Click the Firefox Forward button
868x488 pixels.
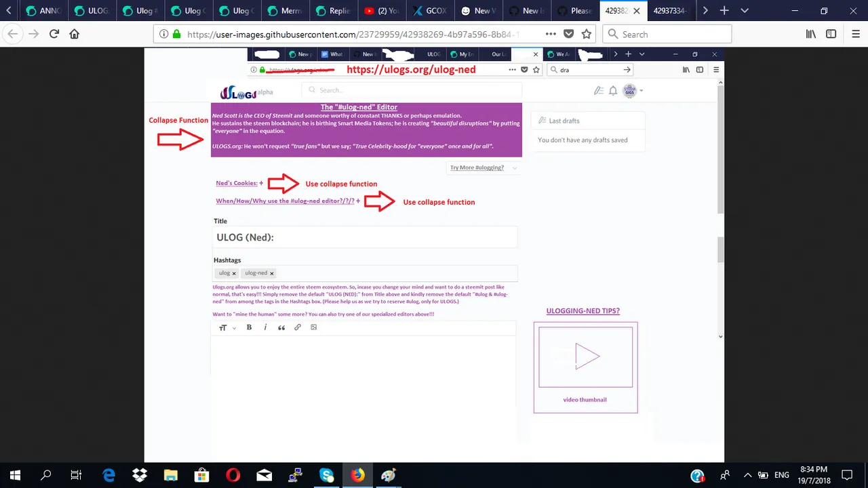click(x=33, y=34)
